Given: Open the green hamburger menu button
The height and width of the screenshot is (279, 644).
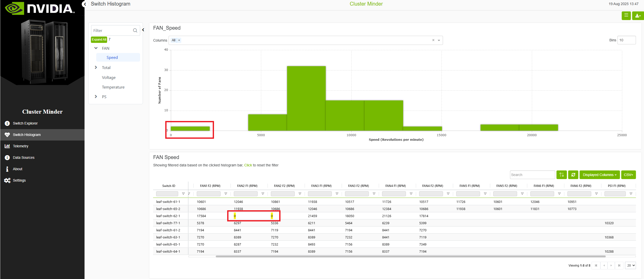Looking at the screenshot, I should [626, 16].
